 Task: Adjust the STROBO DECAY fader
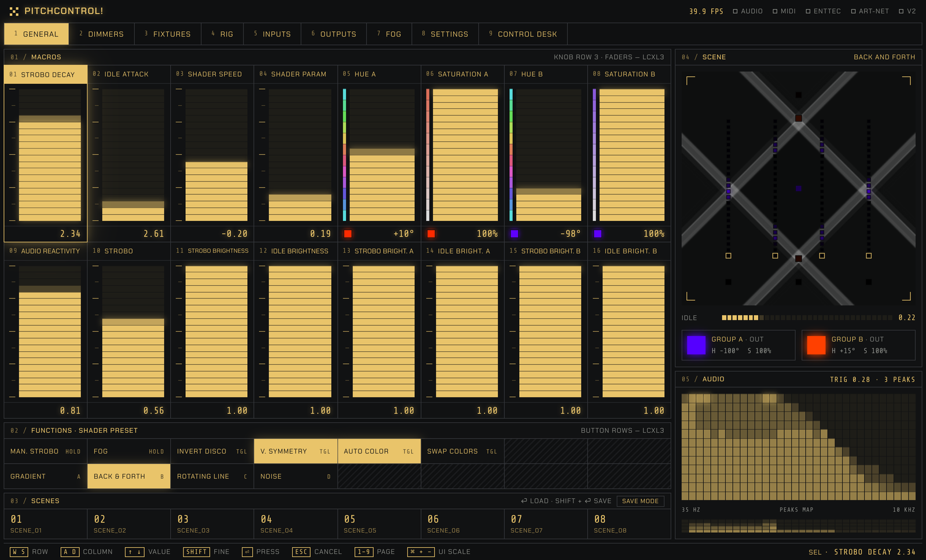(50, 154)
